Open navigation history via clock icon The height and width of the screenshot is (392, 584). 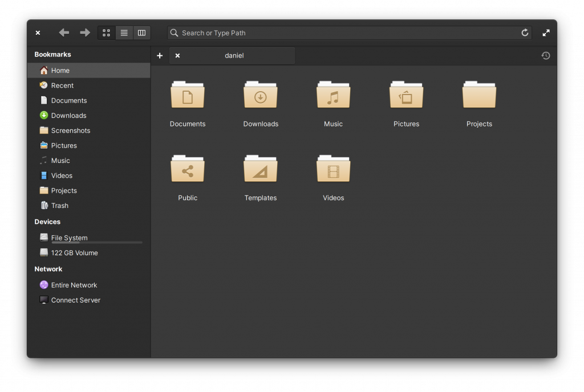click(546, 55)
